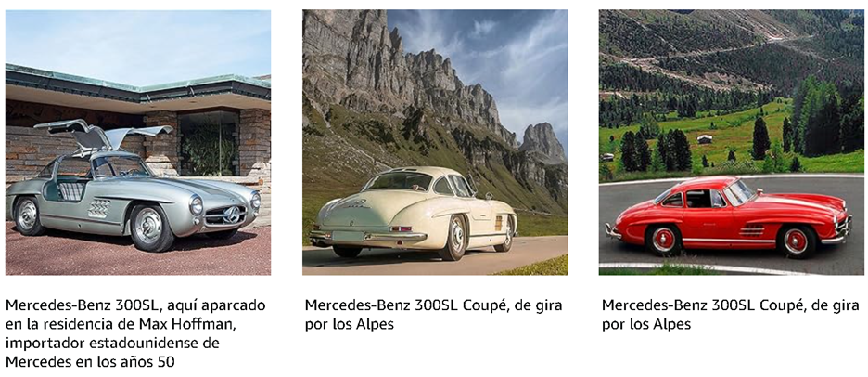Click the cream car's rear window
This screenshot has height=377, width=868.
point(397,182)
